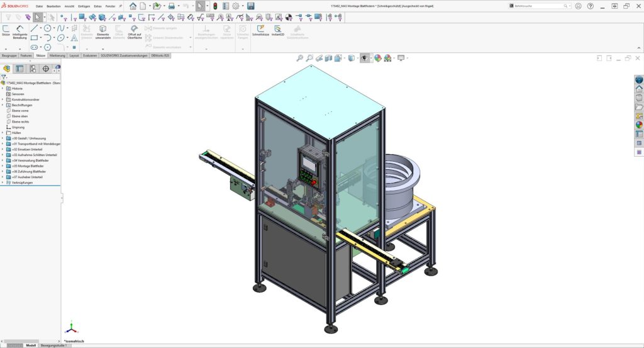Click the Text sketch tool icon
This screenshot has width=644, height=348.
coord(74,38)
